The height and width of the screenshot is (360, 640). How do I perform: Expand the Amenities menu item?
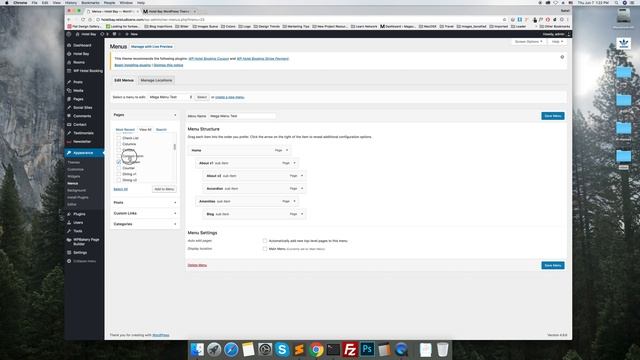pos(294,201)
